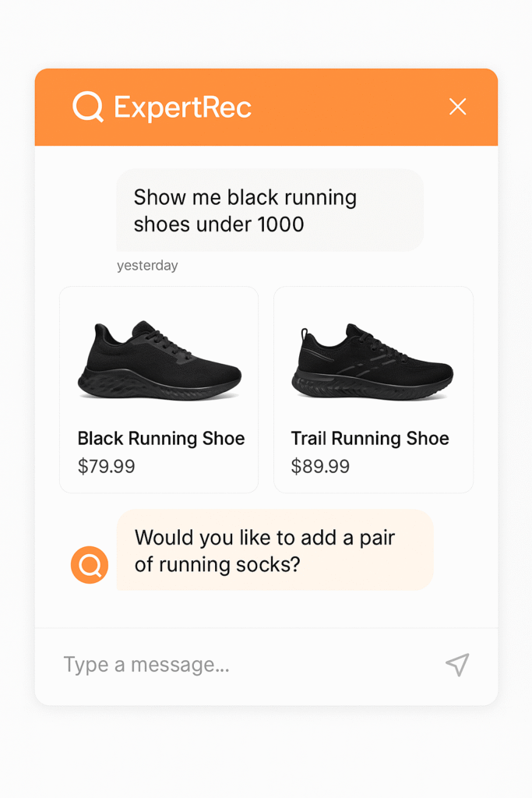Click the ExpertRec header title text

pyautogui.click(x=183, y=108)
